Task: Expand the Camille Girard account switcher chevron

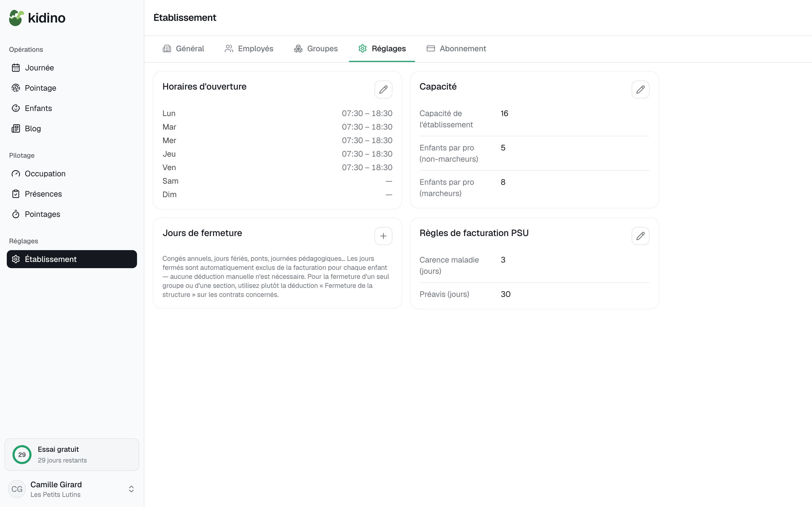Action: [131, 489]
